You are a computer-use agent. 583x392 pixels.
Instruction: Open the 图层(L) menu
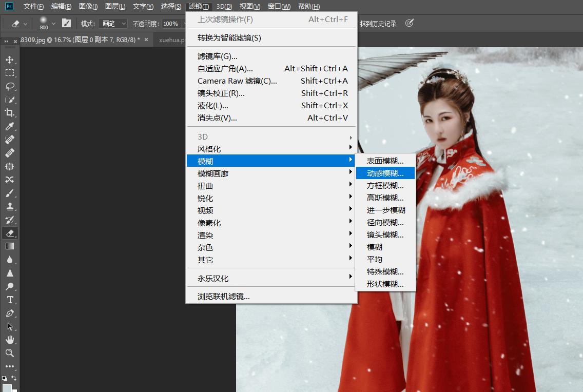115,7
